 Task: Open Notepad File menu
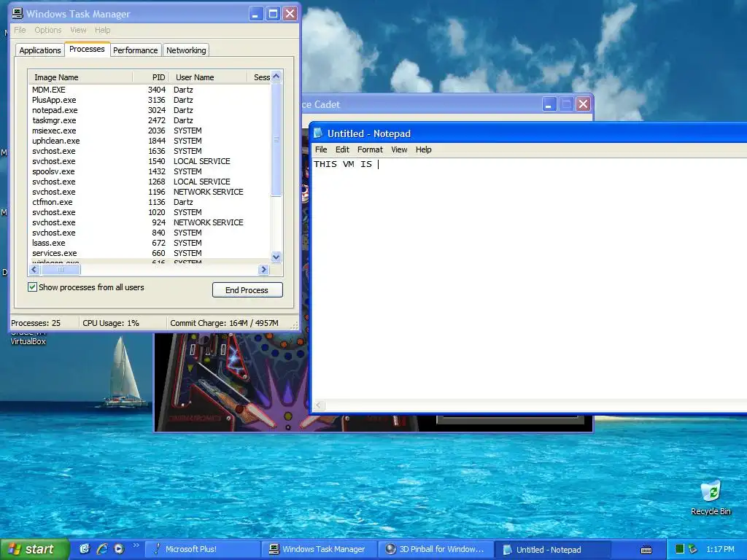pyautogui.click(x=321, y=149)
